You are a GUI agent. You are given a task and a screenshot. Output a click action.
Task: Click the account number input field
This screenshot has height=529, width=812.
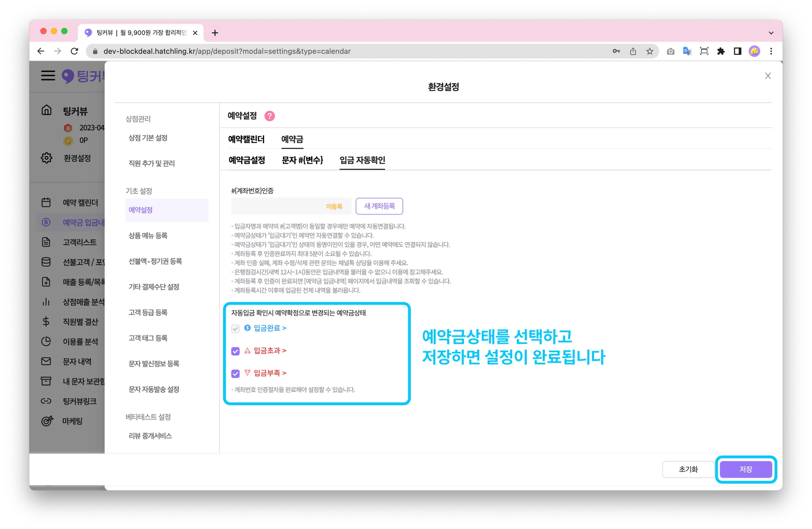click(x=278, y=206)
